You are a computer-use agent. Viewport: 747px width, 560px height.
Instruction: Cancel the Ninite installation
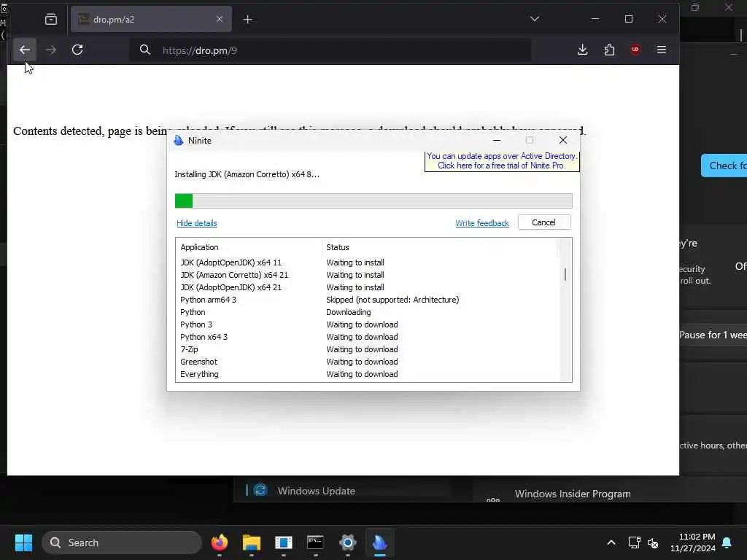click(x=543, y=222)
